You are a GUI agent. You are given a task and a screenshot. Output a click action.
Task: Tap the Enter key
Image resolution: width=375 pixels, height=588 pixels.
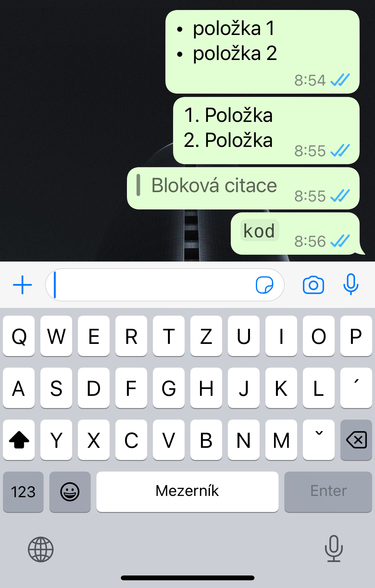[x=328, y=492]
